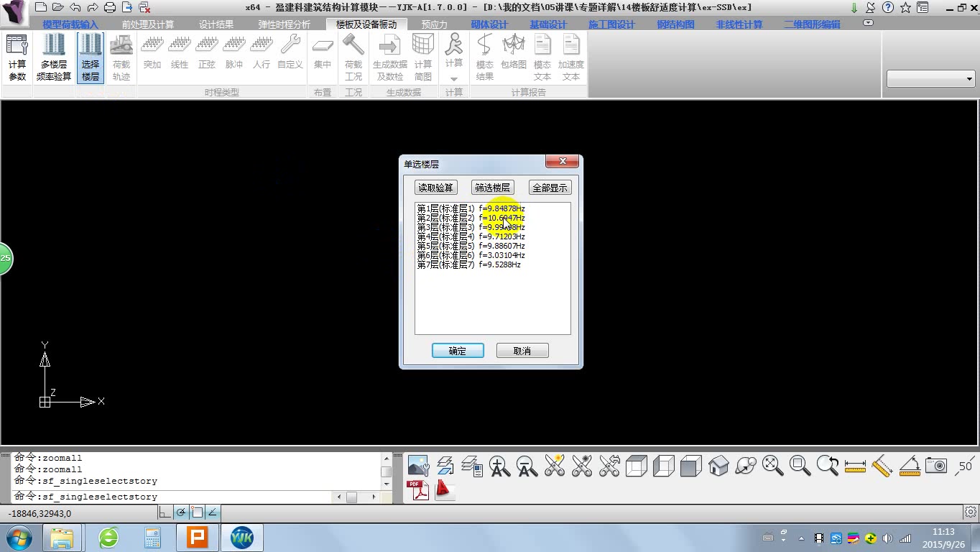Screen dimensions: 980x552
Task: Toggle the ortho mode status button
Action: click(165, 513)
